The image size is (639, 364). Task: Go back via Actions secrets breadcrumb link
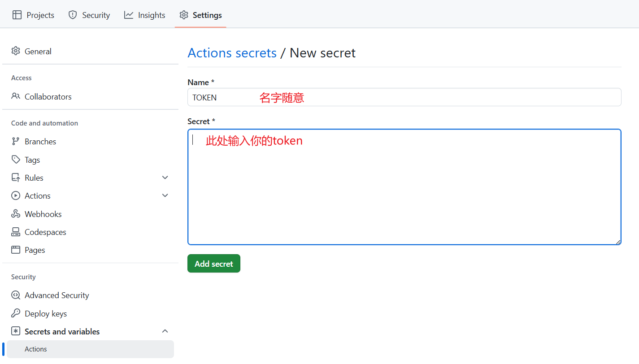coord(232,53)
